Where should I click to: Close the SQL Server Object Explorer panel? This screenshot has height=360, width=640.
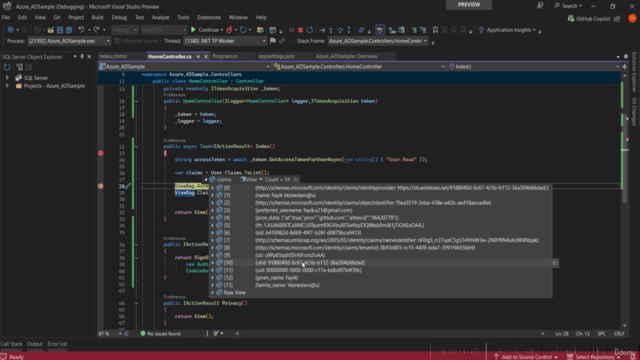point(89,57)
